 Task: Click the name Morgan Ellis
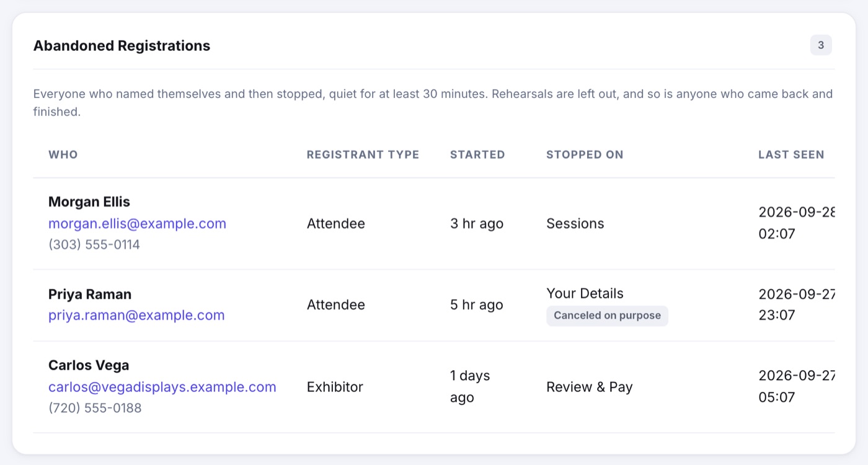coord(89,201)
